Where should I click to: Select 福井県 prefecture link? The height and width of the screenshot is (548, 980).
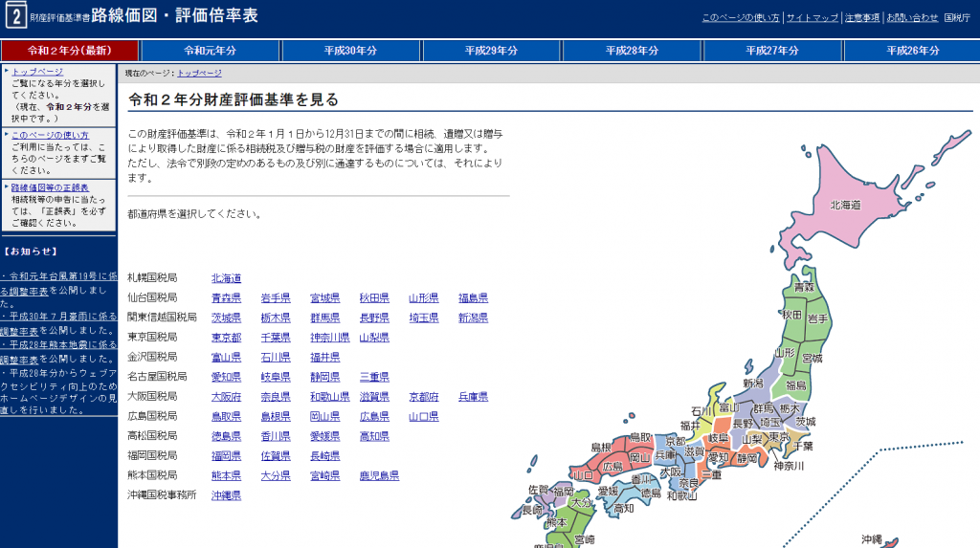tap(325, 358)
